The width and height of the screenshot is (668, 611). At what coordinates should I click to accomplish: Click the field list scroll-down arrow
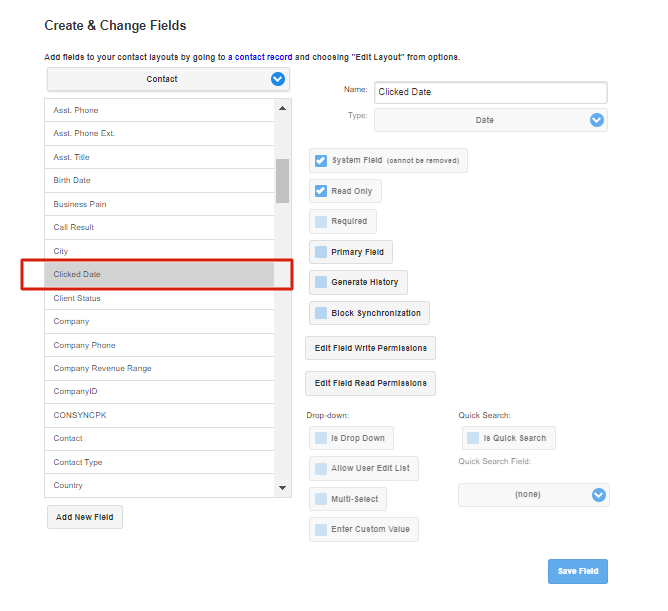point(282,487)
